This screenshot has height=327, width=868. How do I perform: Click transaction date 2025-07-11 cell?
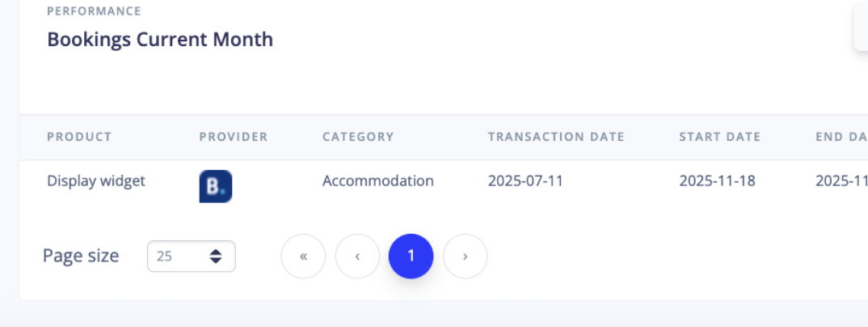(525, 180)
